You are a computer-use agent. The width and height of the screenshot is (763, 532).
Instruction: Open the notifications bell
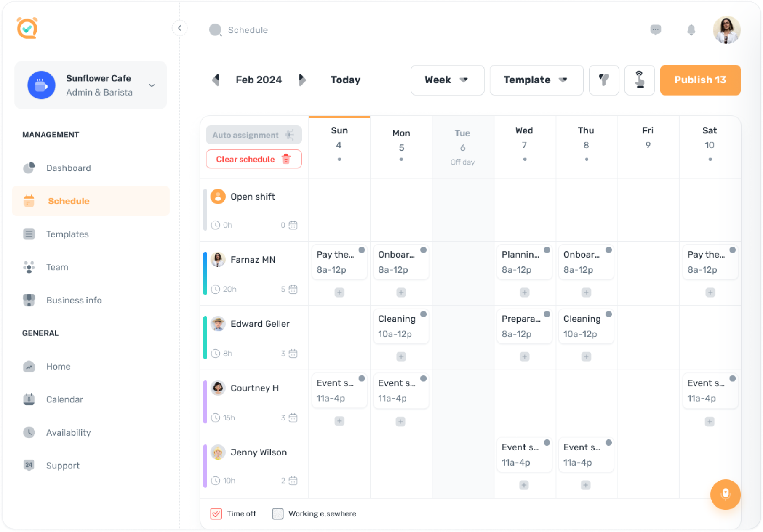coord(691,29)
